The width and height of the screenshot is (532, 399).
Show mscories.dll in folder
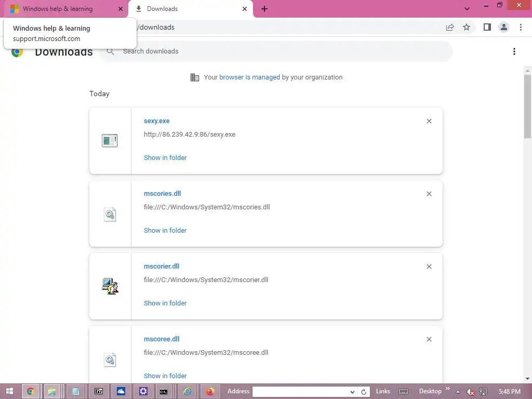(165, 230)
